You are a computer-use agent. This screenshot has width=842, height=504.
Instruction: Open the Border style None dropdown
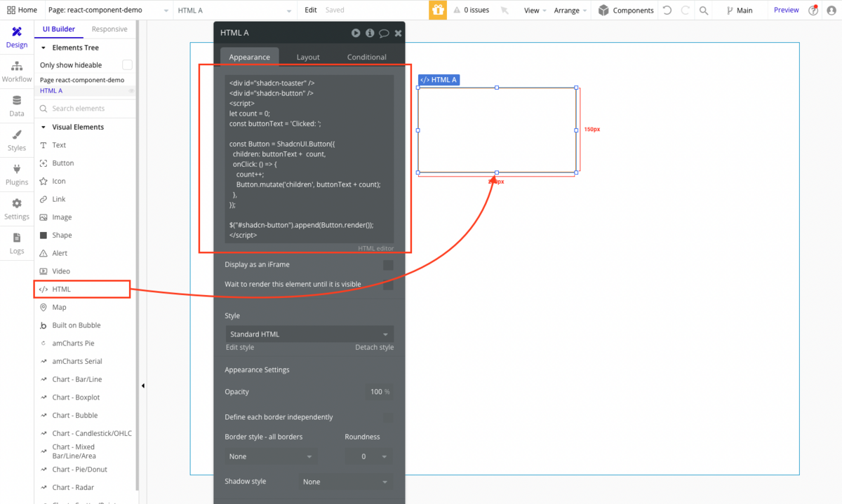(x=271, y=456)
